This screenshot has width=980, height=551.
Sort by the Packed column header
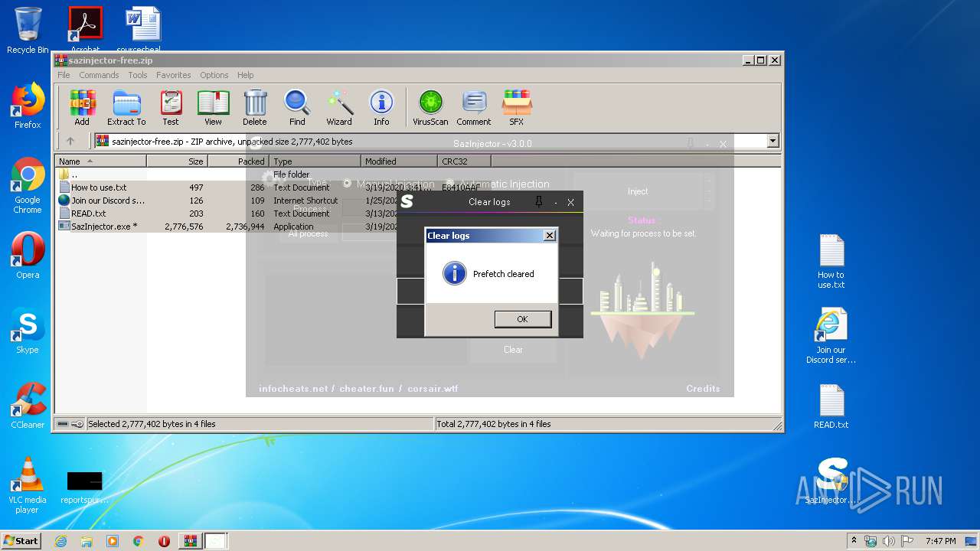click(x=238, y=161)
